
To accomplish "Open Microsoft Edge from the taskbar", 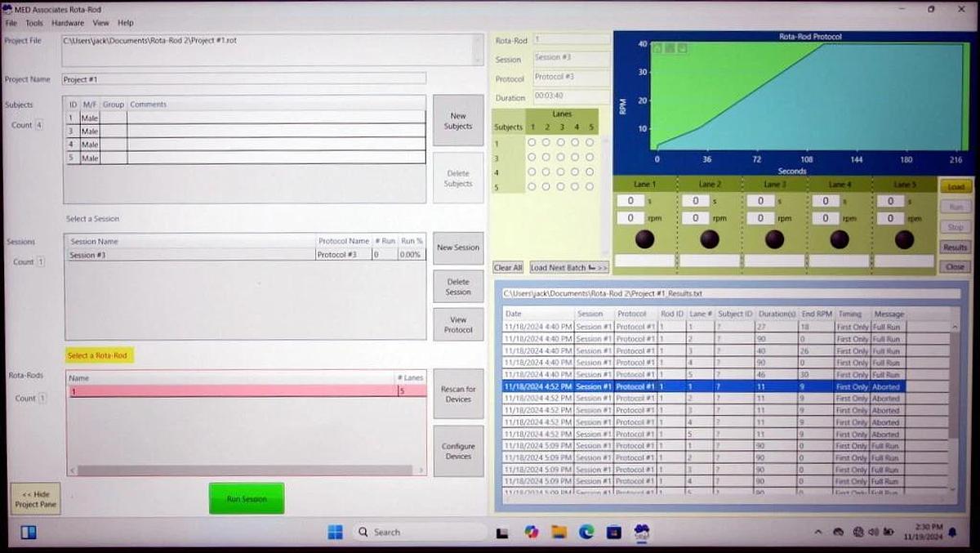I will 586,532.
